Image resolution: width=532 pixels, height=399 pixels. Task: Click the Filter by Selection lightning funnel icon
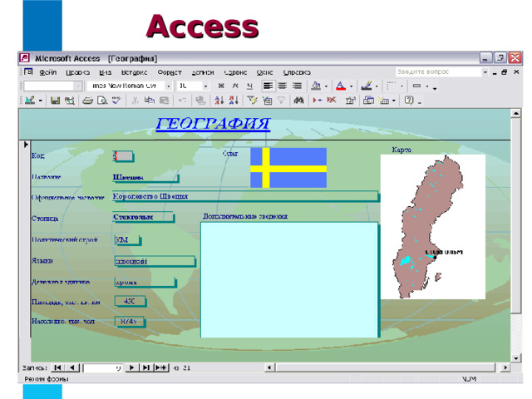252,101
